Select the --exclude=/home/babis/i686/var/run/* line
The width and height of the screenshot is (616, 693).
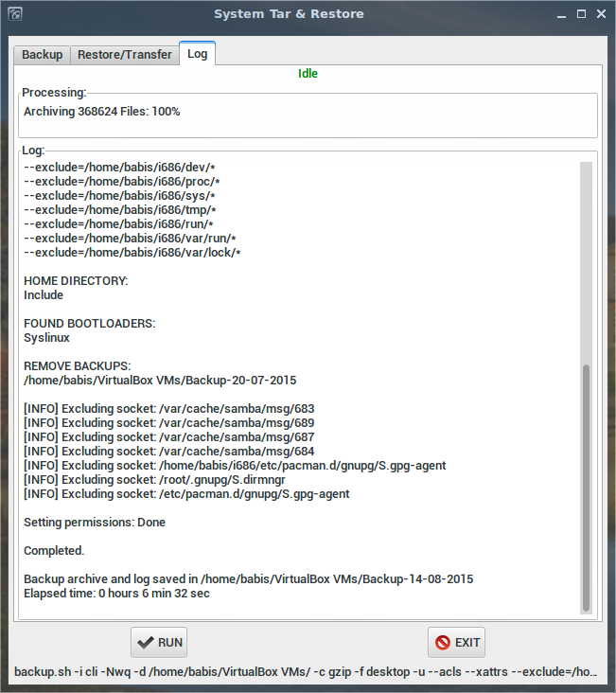point(130,239)
